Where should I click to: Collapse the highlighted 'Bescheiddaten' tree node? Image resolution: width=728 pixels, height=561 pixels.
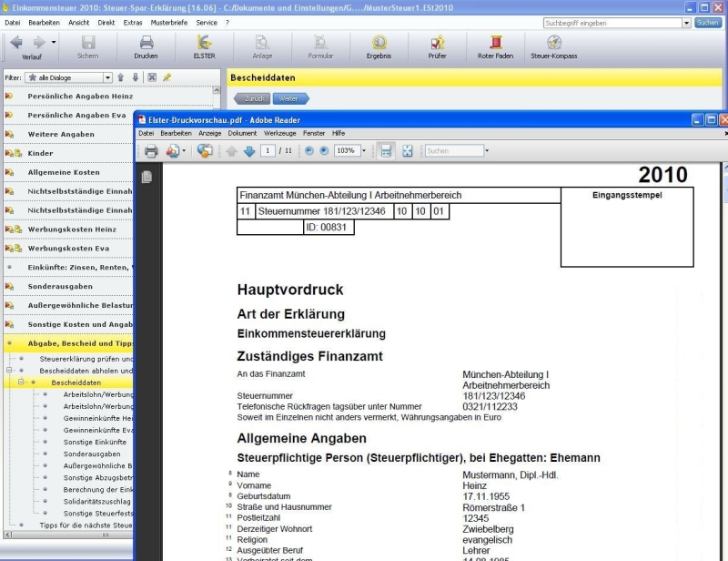click(21, 382)
